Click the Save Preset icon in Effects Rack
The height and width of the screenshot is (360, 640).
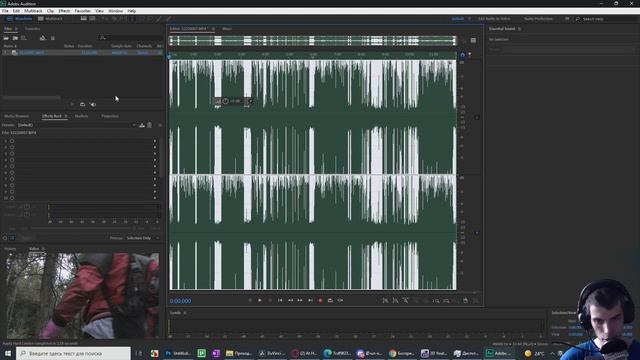142,125
